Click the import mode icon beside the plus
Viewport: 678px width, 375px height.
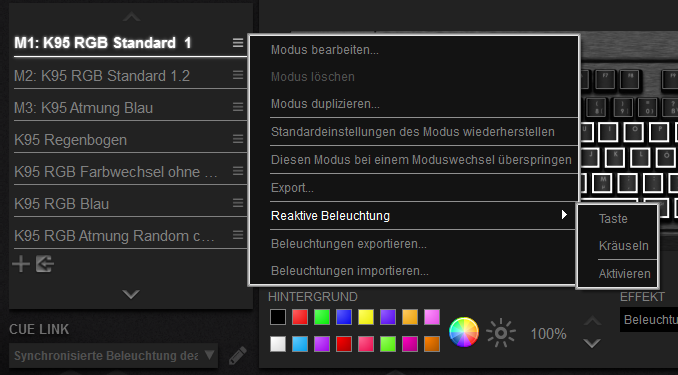(x=45, y=264)
